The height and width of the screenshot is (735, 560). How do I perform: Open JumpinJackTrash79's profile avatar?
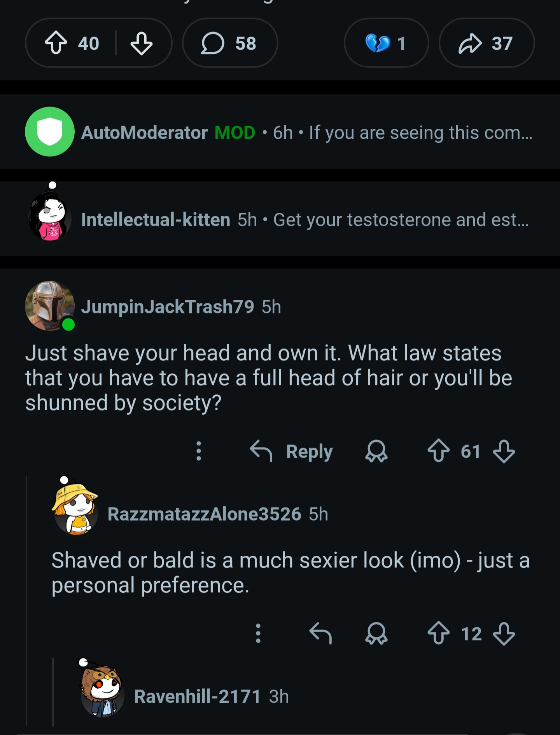(50, 306)
